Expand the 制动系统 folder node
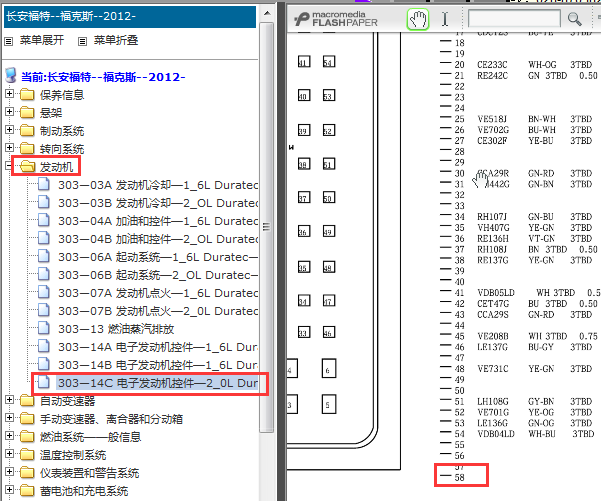Screen dimensions: 601x501 point(10,130)
